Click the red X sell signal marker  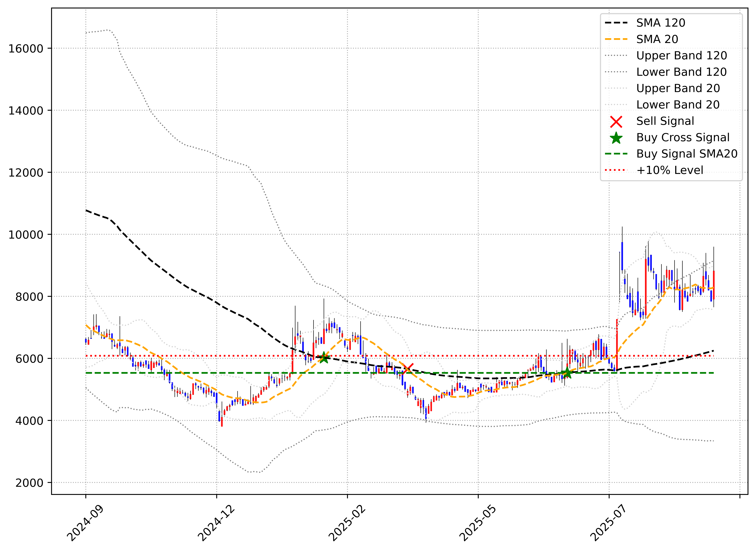coord(408,369)
